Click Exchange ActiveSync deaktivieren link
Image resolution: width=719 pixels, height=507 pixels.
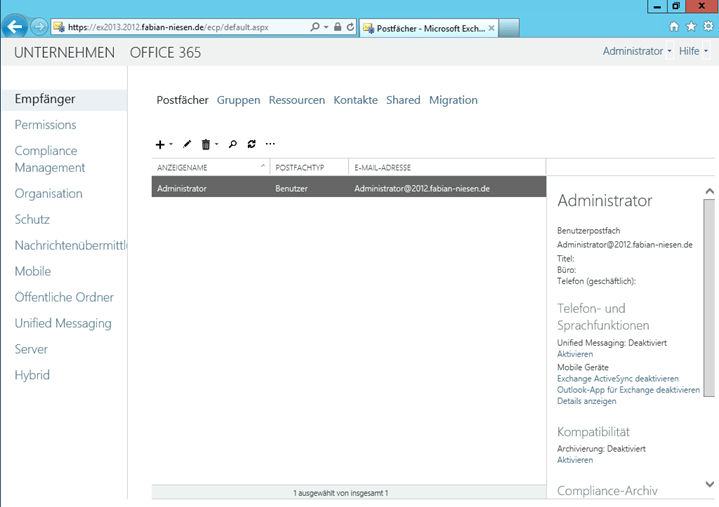[618, 379]
